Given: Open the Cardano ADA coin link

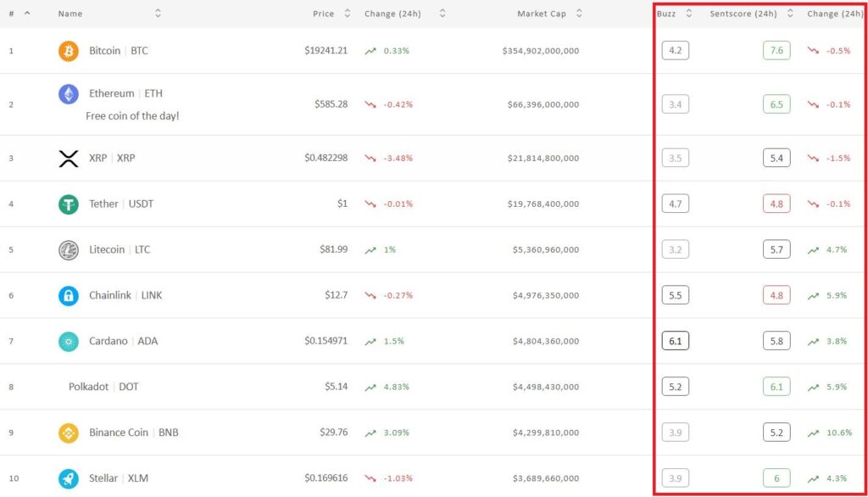Looking at the screenshot, I should point(123,341).
